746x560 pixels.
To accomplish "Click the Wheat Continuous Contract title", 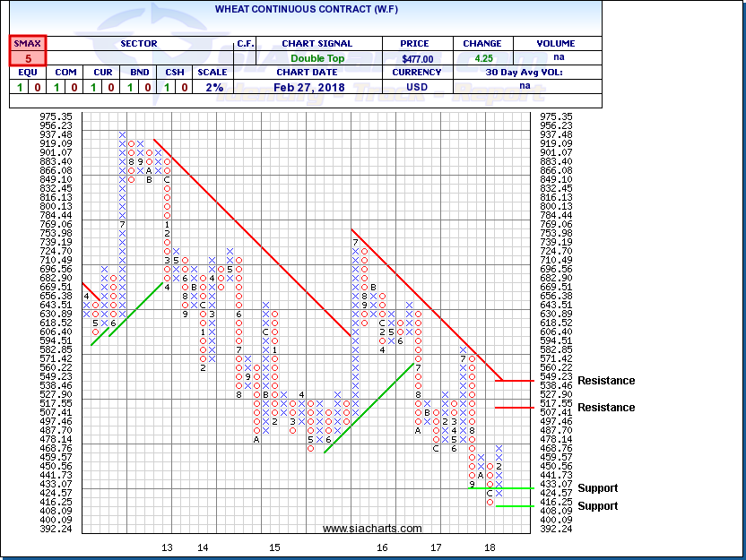I will [x=301, y=9].
